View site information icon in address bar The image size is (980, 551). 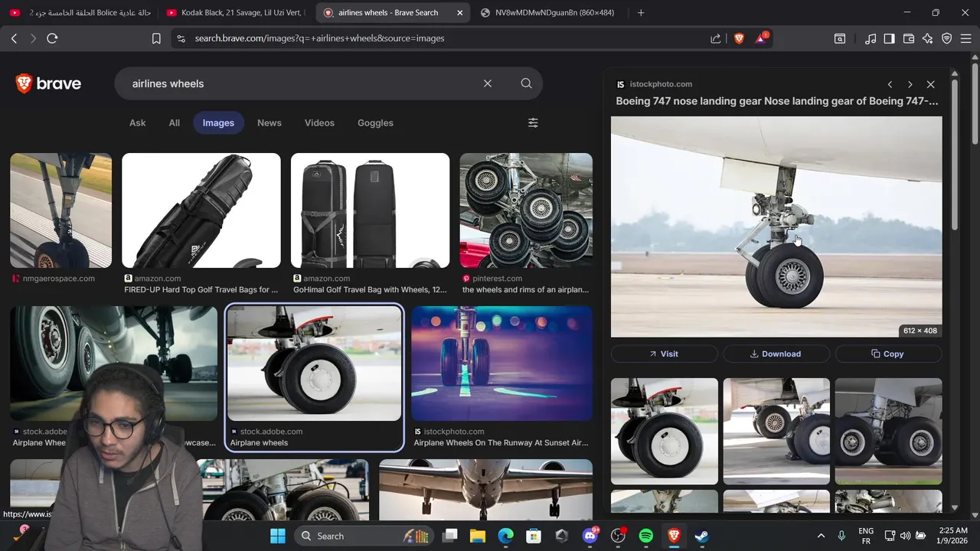click(x=180, y=38)
